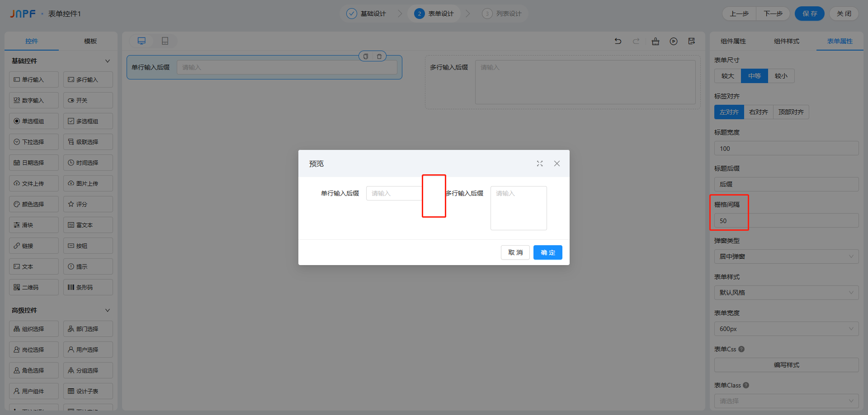This screenshot has height=415, width=868.
Task: Copy the selected 单行输入后缀 component
Action: [x=366, y=56]
